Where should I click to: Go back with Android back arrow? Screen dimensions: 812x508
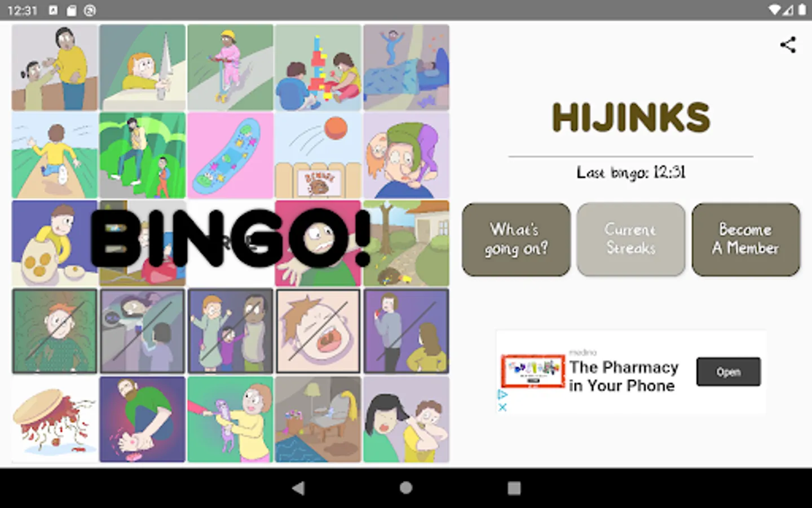pos(298,488)
